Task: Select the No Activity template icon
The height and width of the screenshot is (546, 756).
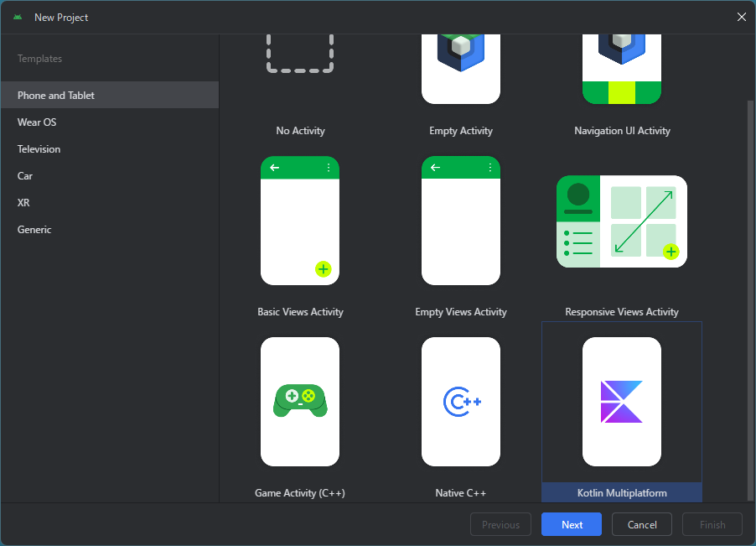Action: coord(300,54)
